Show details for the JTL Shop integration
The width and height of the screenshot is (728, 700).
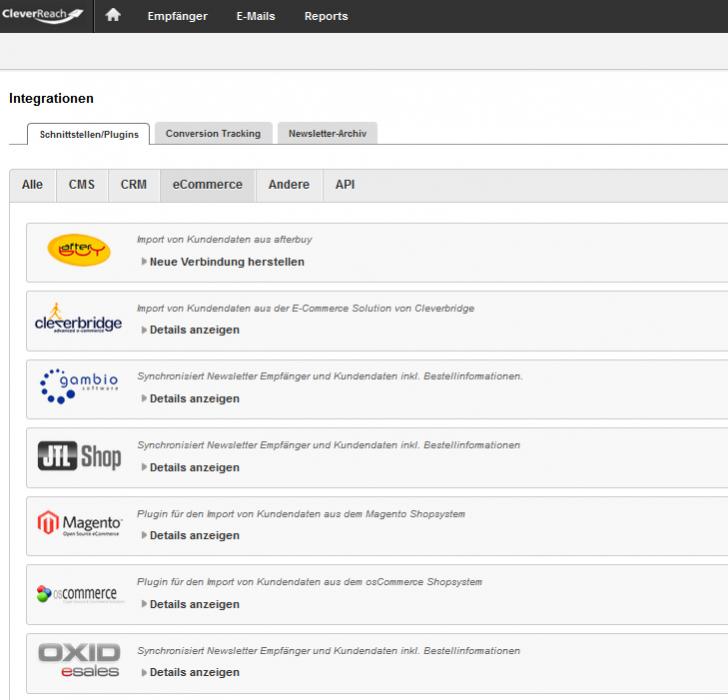[194, 467]
